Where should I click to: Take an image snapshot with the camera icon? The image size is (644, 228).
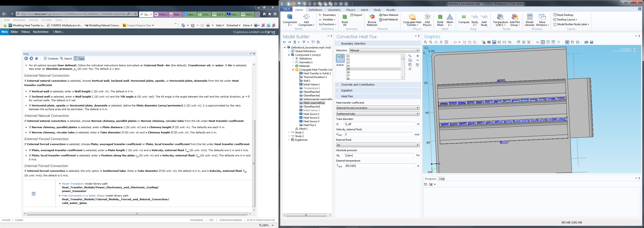tap(586, 42)
